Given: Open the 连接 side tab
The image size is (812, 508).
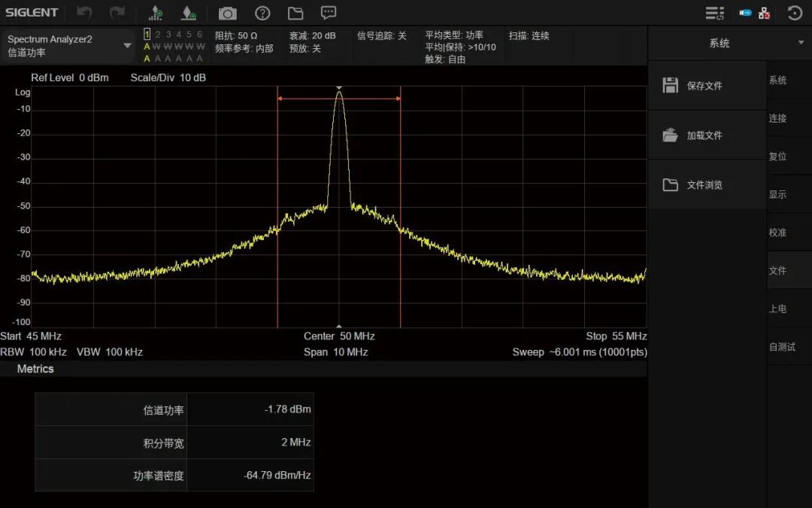Looking at the screenshot, I should [789, 118].
